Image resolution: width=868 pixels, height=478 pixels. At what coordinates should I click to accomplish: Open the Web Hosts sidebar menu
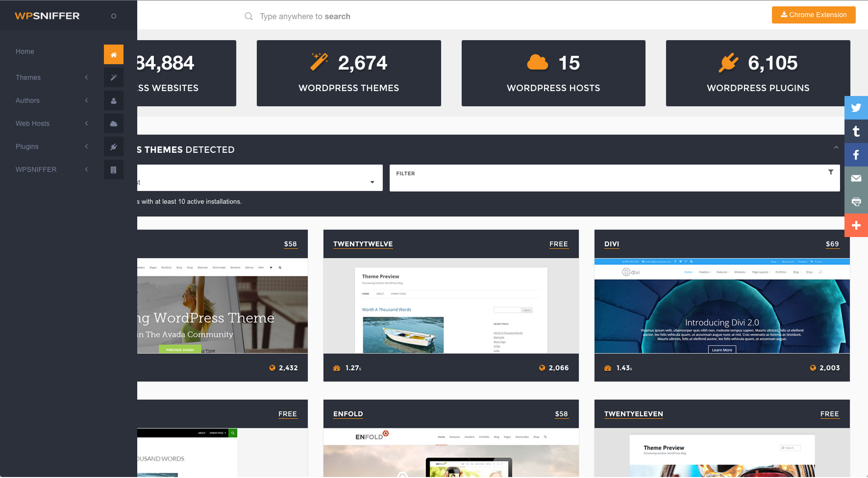[x=32, y=123]
